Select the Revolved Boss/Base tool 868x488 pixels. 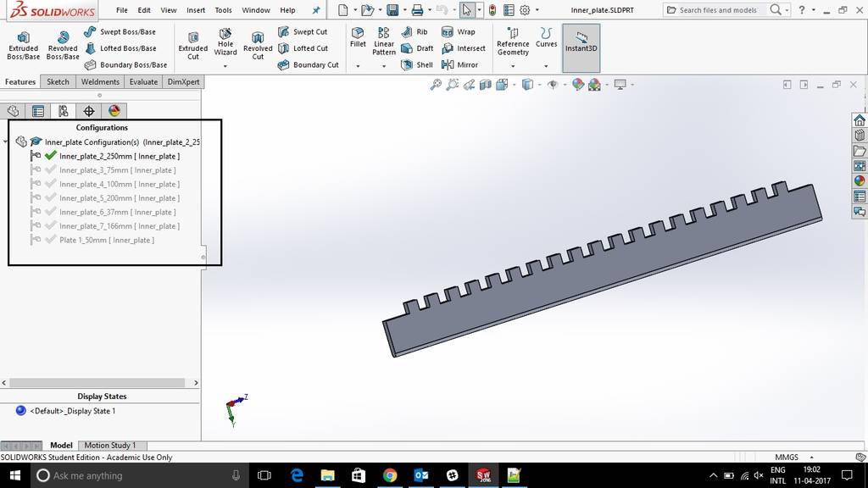click(x=63, y=46)
